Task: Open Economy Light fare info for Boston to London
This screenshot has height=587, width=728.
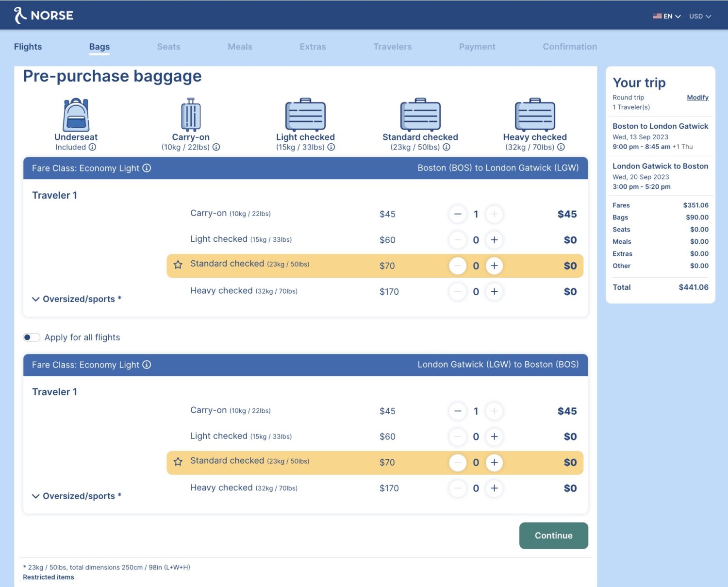Action: tap(147, 168)
